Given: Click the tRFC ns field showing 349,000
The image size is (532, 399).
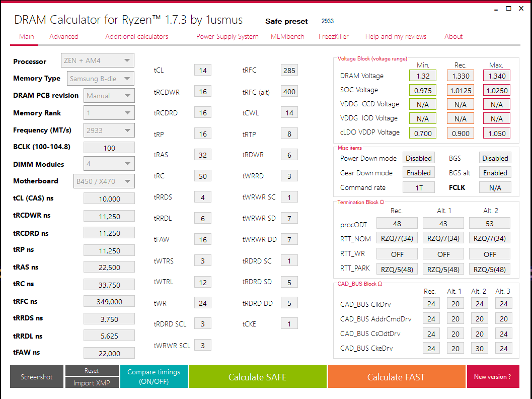Looking at the screenshot, I should [109, 301].
